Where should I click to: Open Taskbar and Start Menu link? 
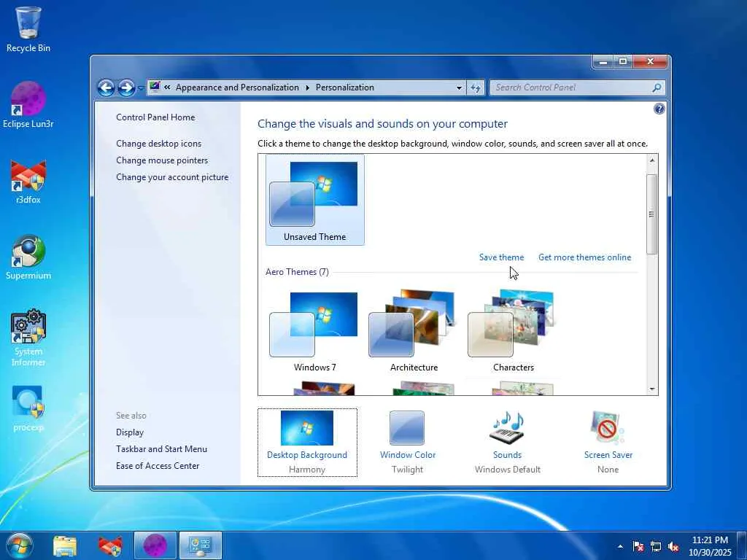click(x=161, y=449)
